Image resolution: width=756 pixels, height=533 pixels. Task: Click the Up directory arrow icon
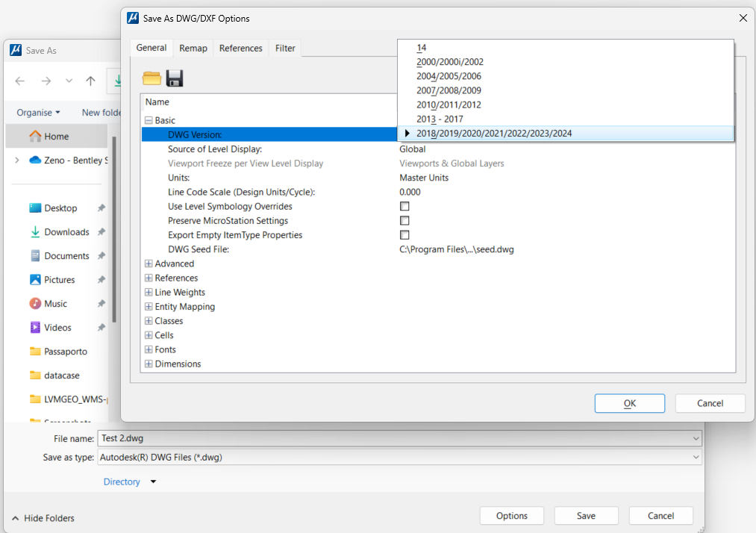click(90, 81)
